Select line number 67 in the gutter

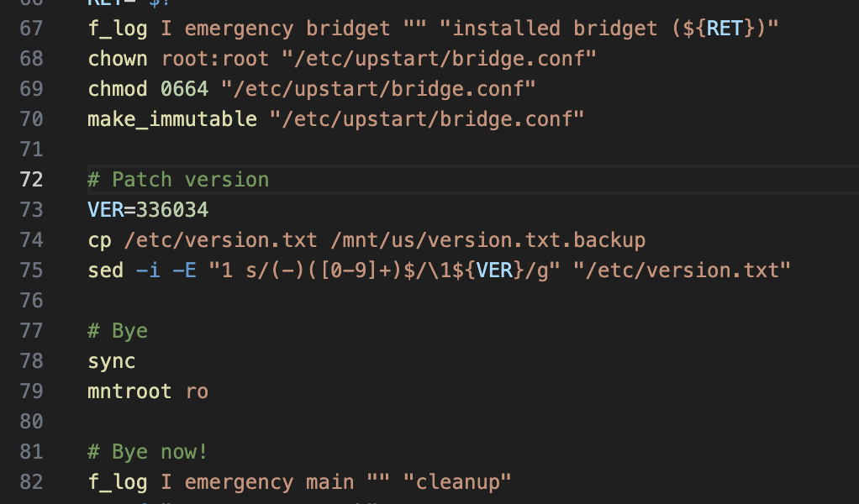coord(30,29)
